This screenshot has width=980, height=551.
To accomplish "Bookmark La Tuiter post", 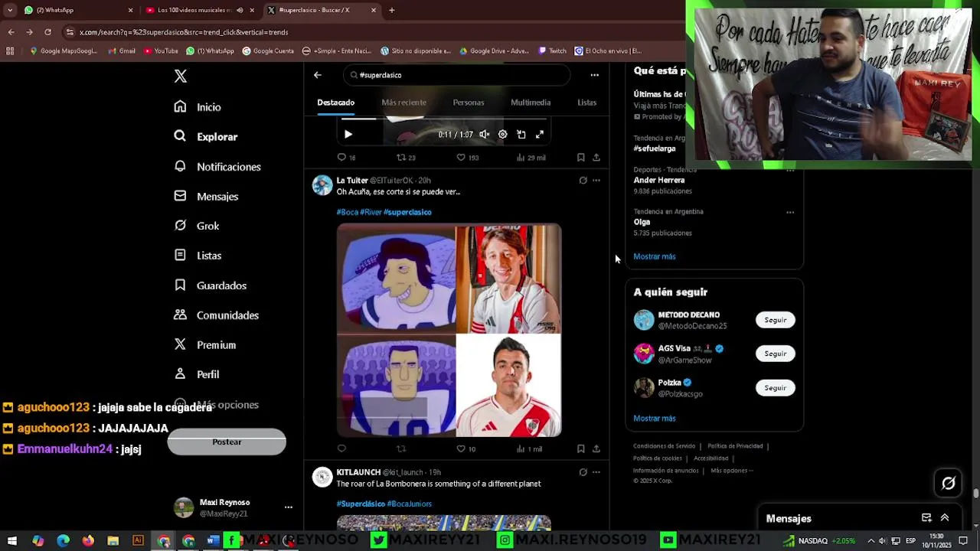I will pyautogui.click(x=581, y=449).
